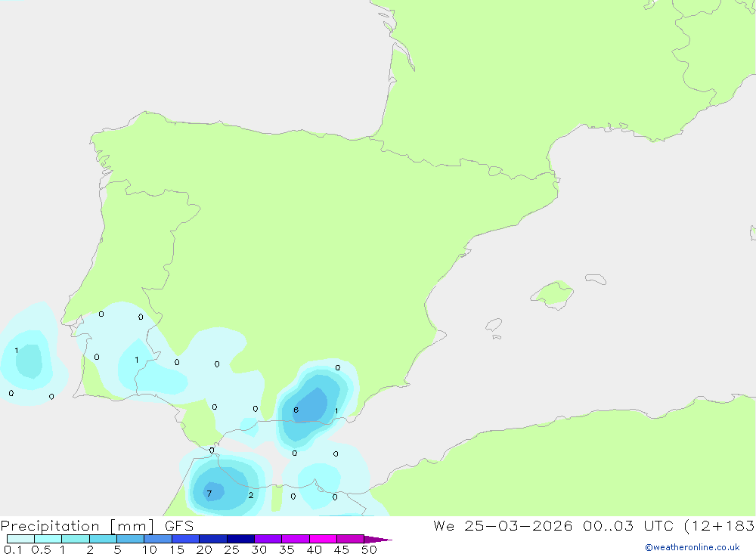Click the '7' precipitation value over Morocco
Viewport: 756px width, 554px height.
click(209, 494)
